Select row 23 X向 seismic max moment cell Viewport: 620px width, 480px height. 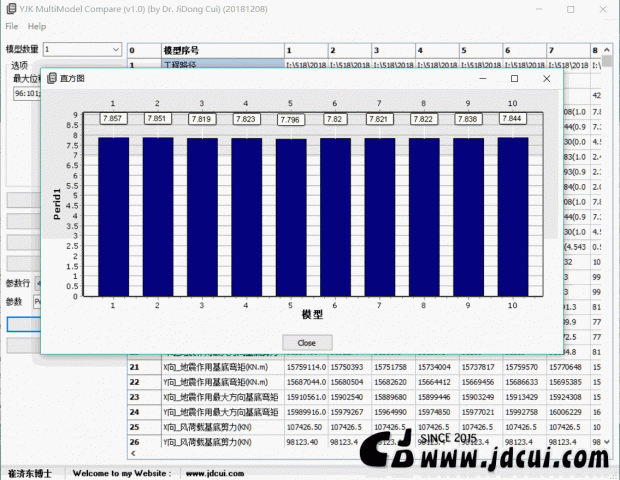point(210,397)
